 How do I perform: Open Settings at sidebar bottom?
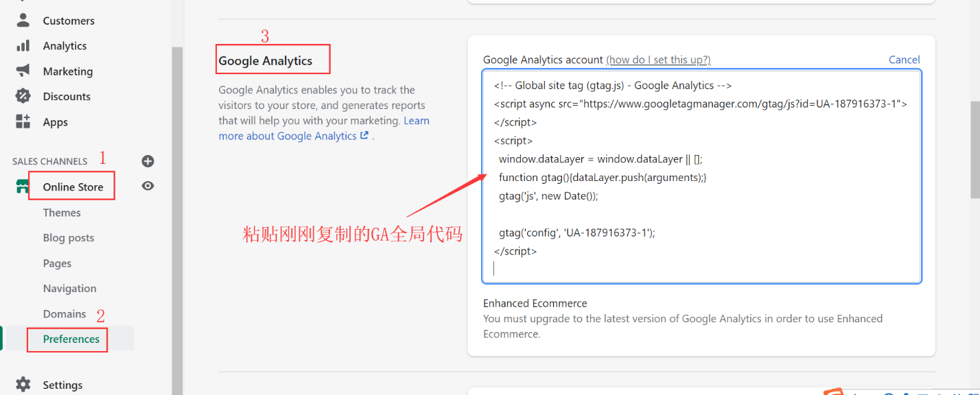(x=62, y=385)
